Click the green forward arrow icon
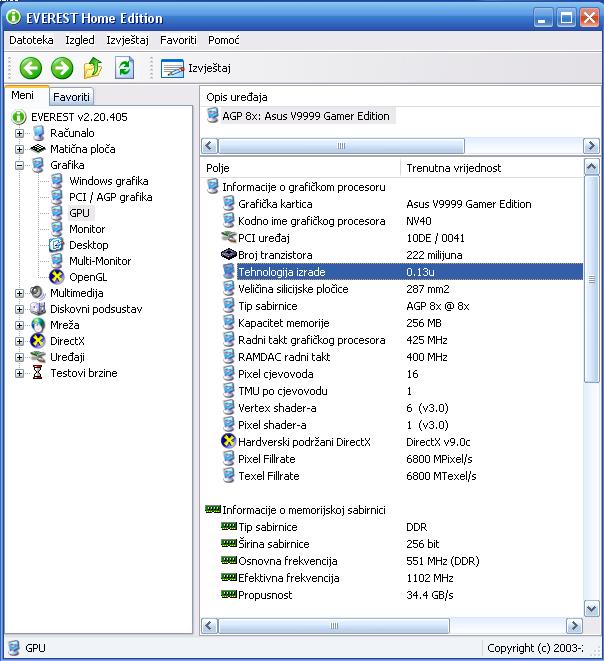This screenshot has height=661, width=604. click(62, 67)
